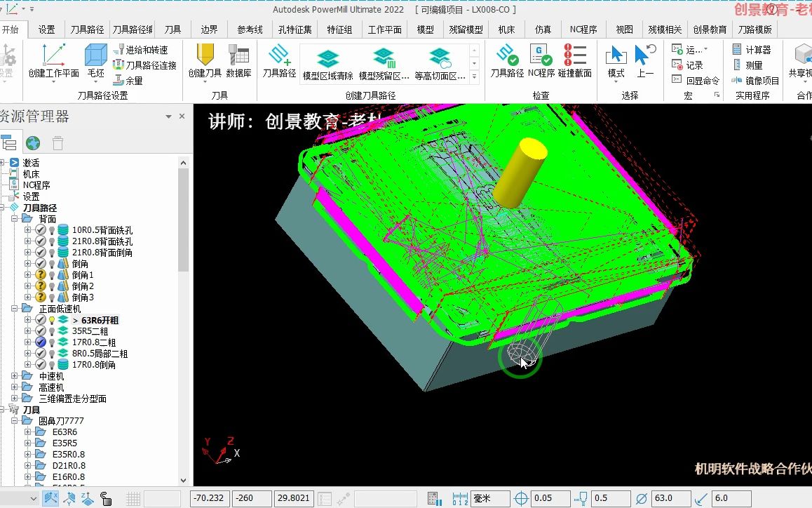Toggle the light bulb of 17R0.8倒角
Screen dimensions: 812x508
point(52,365)
